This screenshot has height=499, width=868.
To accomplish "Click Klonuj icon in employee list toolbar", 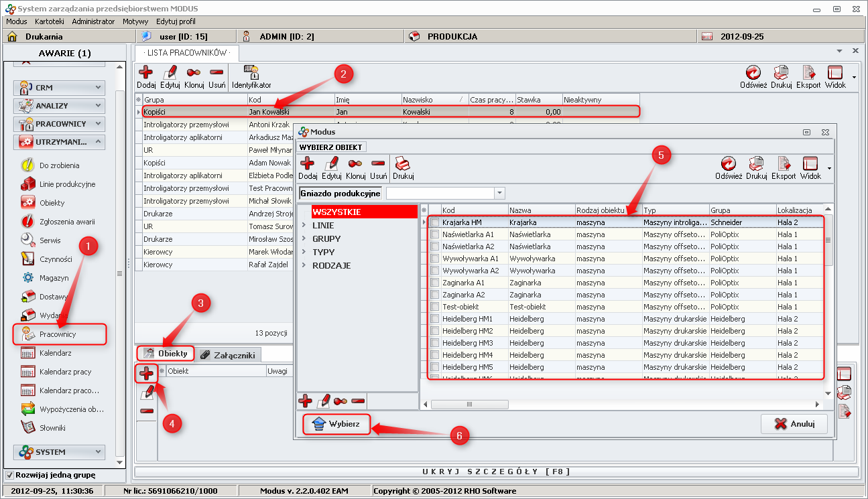I will pos(194,73).
